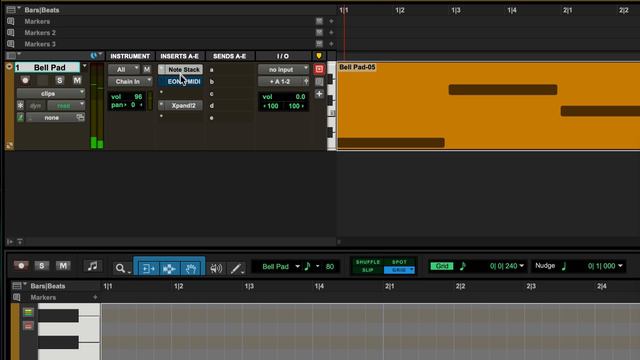Mute the Bell Pad track
The width and height of the screenshot is (640, 360).
pyautogui.click(x=77, y=80)
